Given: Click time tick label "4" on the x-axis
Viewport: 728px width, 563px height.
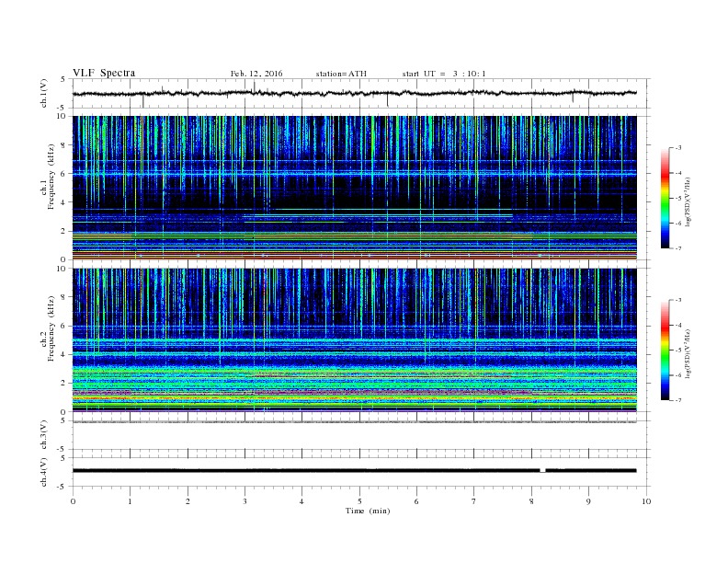Looking at the screenshot, I should tap(301, 501).
